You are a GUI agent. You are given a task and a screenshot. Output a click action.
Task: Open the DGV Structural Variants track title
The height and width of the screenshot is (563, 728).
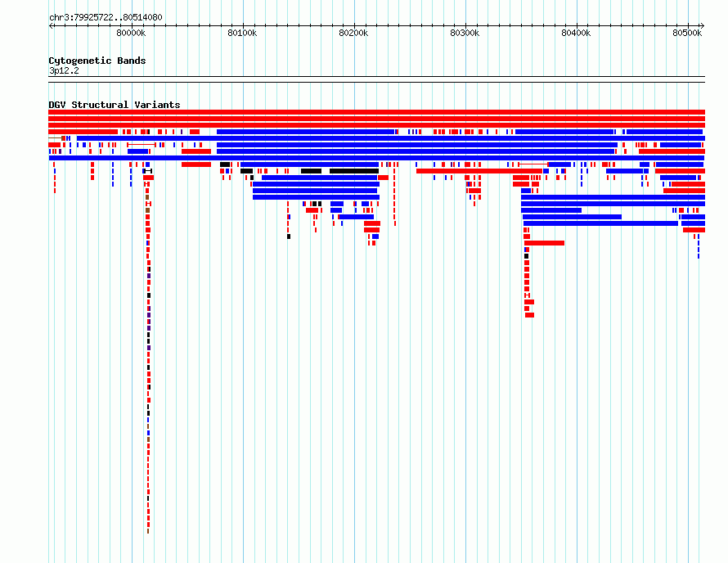point(115,105)
